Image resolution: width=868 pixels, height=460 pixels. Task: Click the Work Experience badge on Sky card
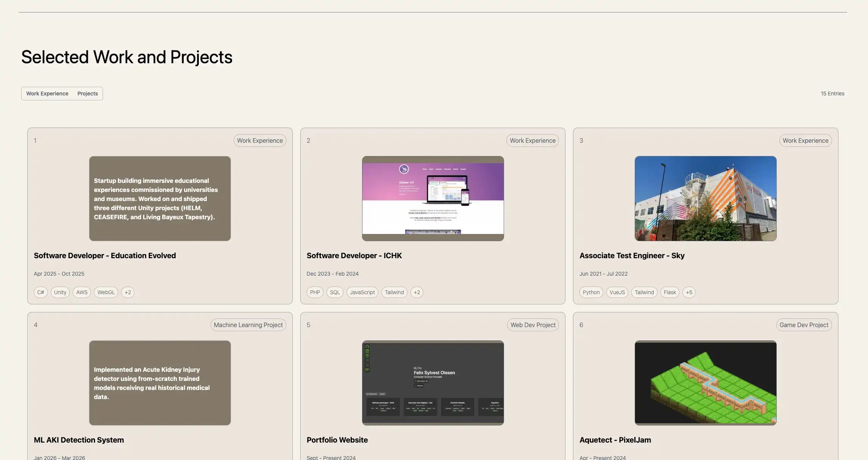806,140
